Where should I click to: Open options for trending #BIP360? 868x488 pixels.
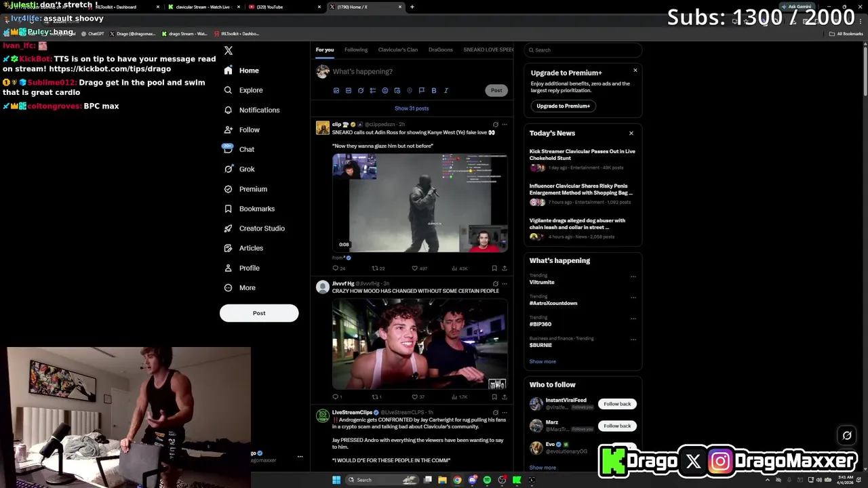tap(633, 319)
